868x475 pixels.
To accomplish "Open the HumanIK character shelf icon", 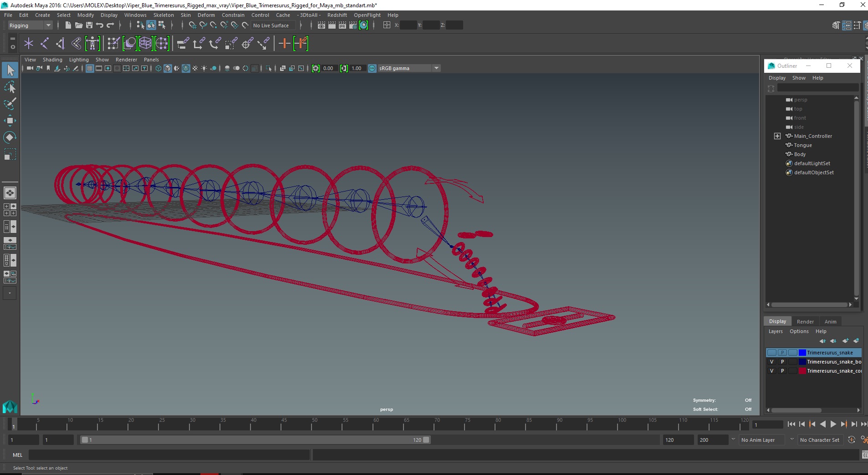I will pyautogui.click(x=92, y=44).
